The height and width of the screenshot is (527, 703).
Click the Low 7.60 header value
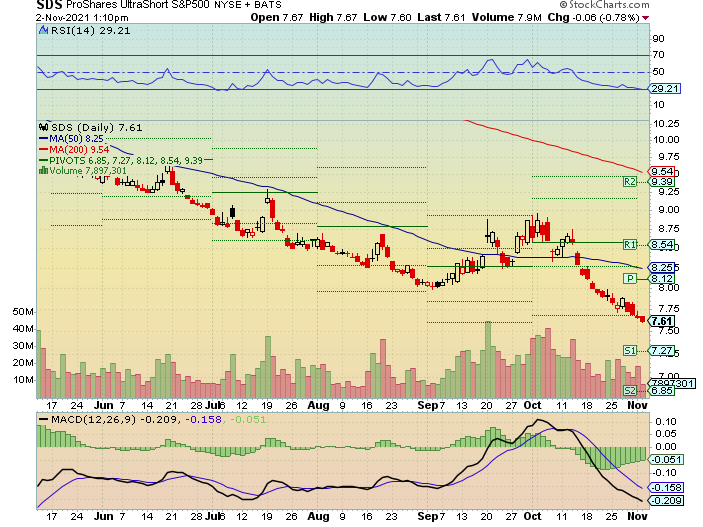(387, 17)
